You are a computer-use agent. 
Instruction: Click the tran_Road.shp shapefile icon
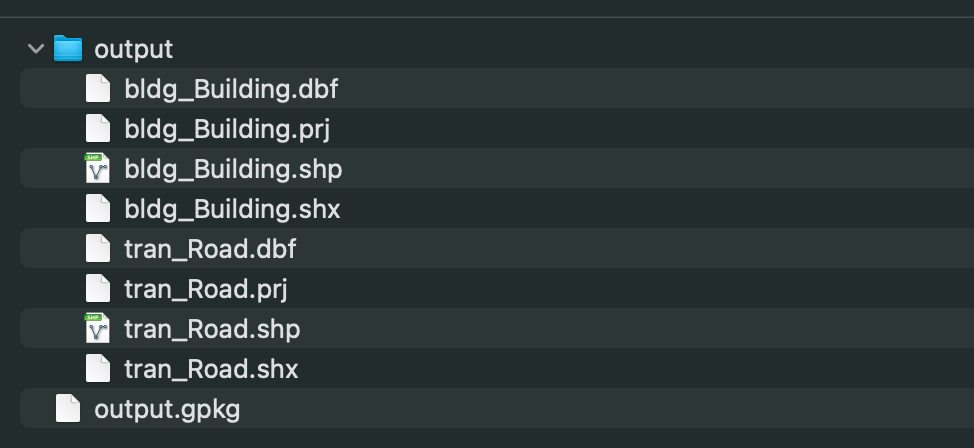click(97, 329)
